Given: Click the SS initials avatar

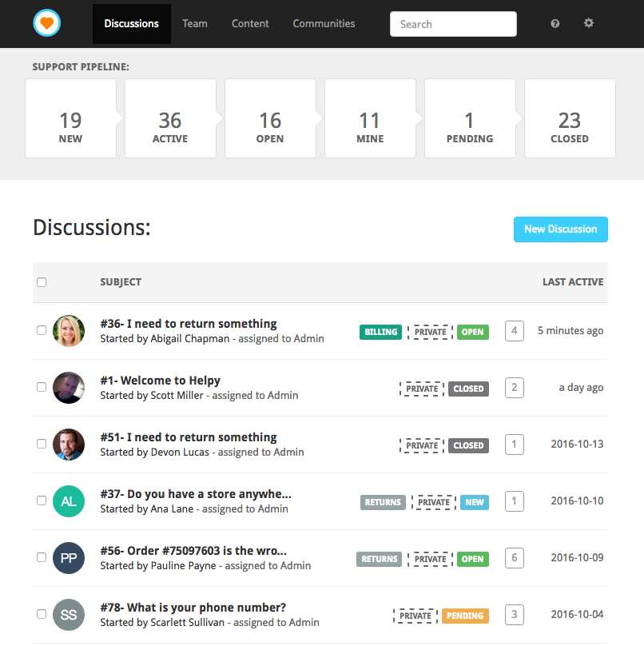Looking at the screenshot, I should click(69, 615).
